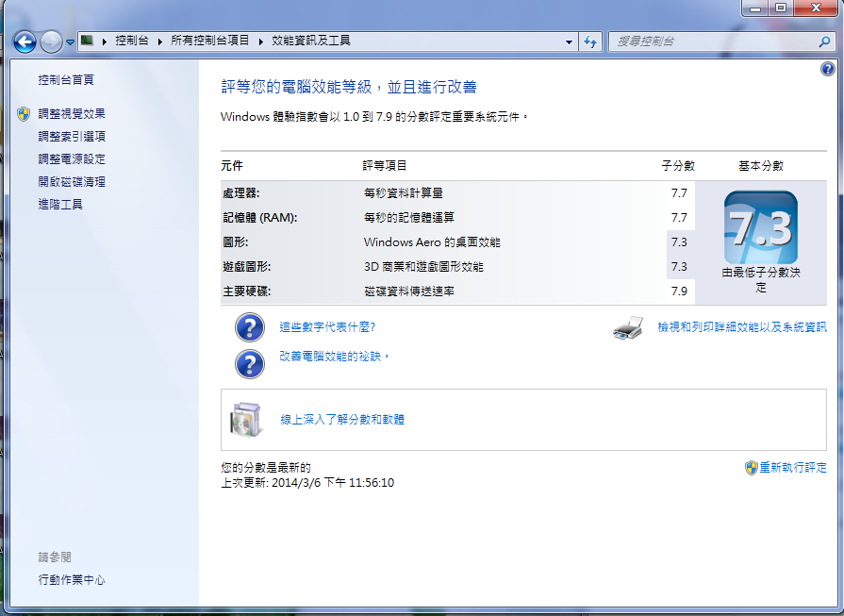
Task: Click the question icon beside 這些數字代表什麼
Action: click(250, 327)
